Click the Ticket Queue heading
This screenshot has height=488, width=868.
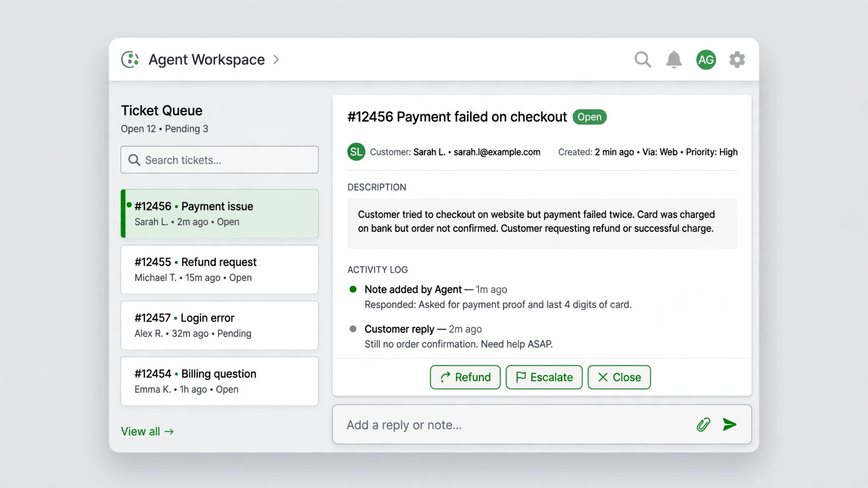click(x=162, y=111)
